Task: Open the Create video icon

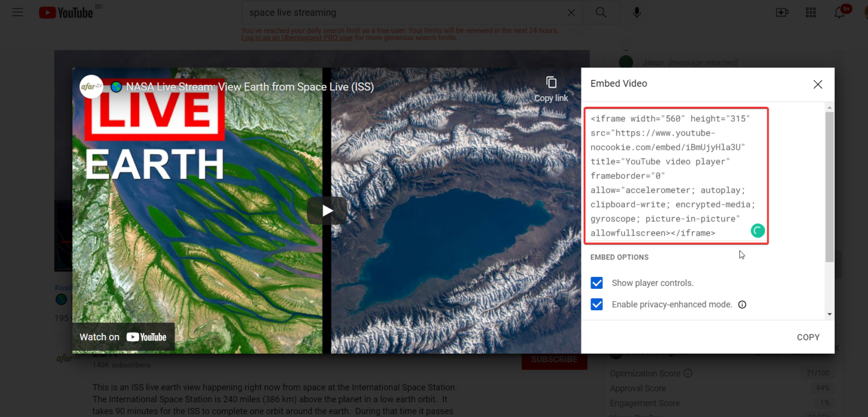Action: pos(782,12)
